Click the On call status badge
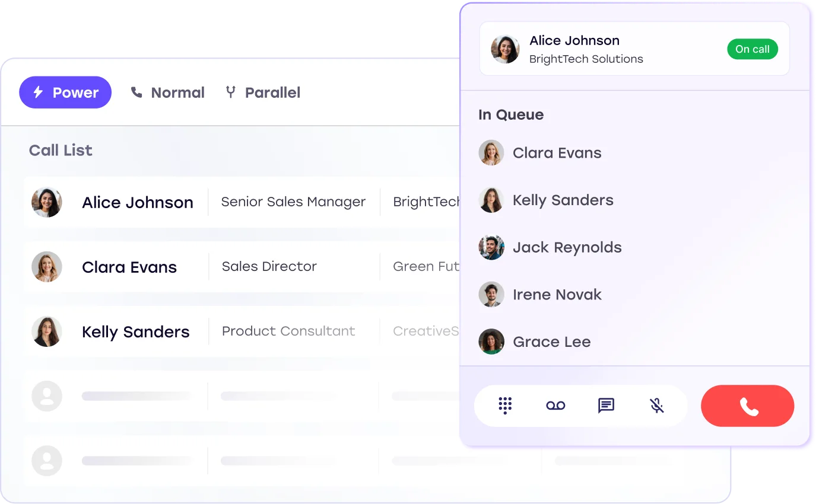 [752, 49]
